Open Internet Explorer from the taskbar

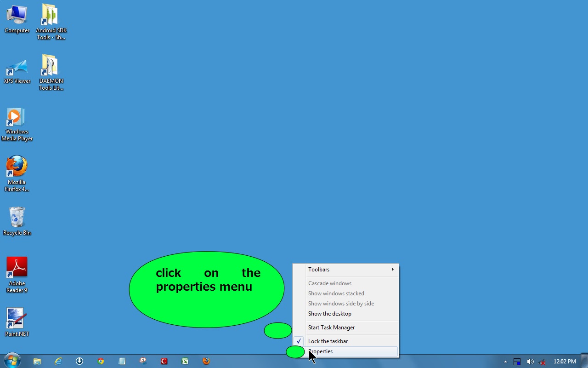(58, 361)
